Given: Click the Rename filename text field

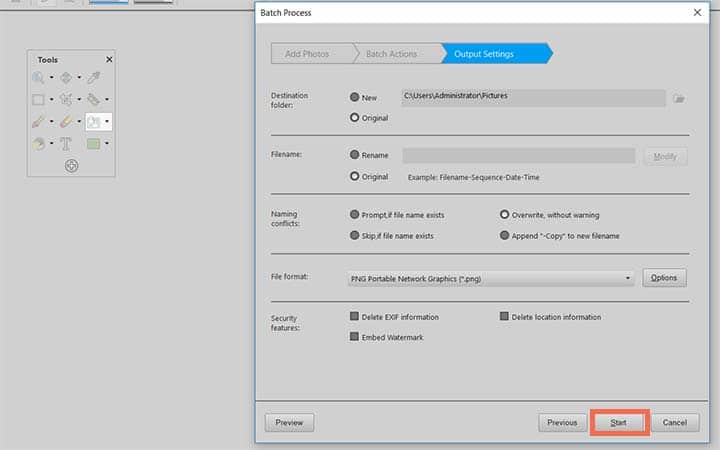Looking at the screenshot, I should click(519, 156).
